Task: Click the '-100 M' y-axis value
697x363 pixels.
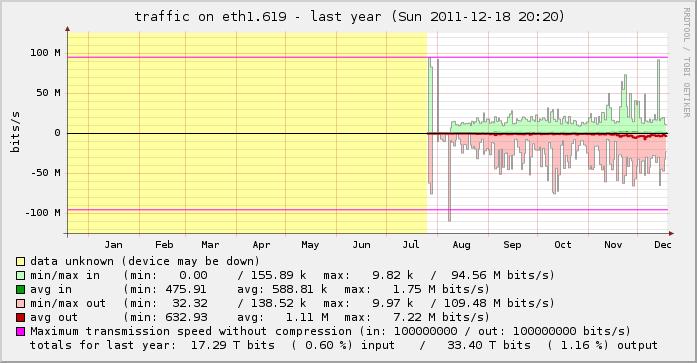Action: point(42,212)
